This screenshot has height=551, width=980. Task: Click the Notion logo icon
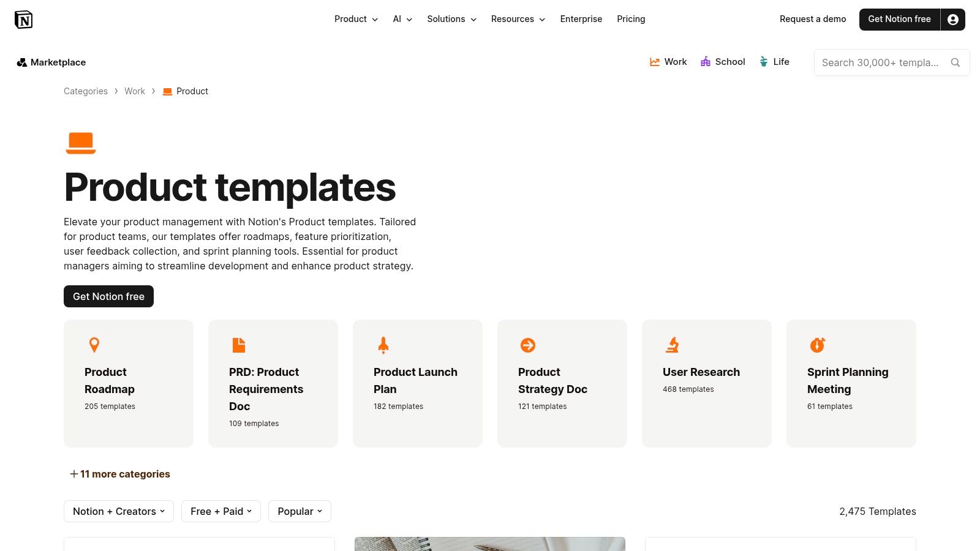coord(23,20)
